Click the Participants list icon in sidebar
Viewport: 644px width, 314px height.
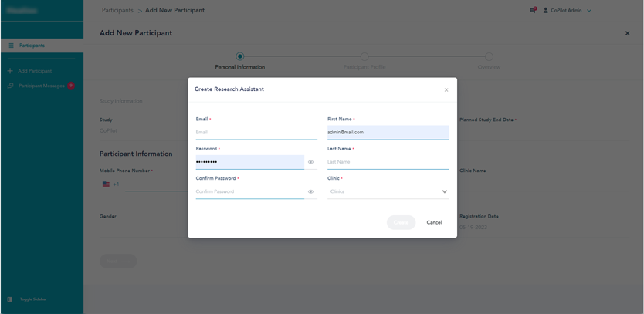click(11, 46)
